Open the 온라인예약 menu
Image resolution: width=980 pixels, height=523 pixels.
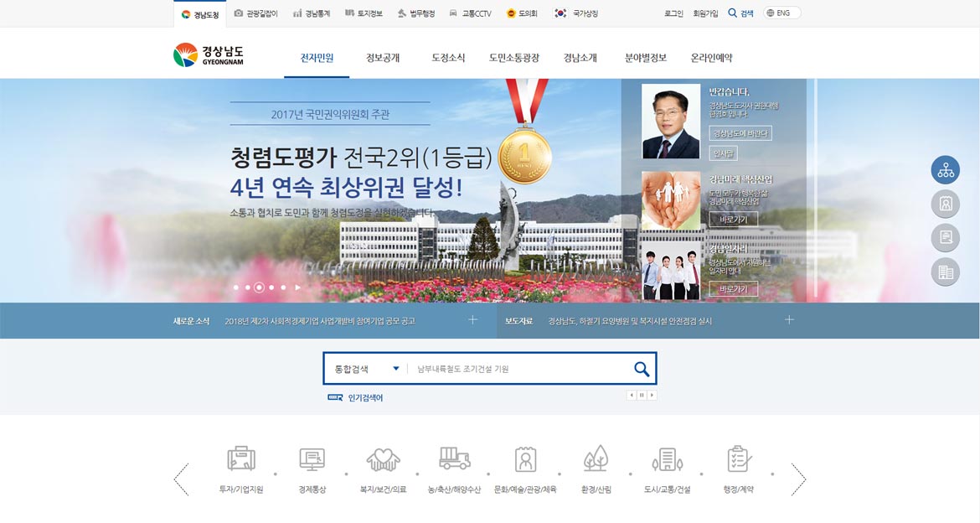tap(711, 58)
